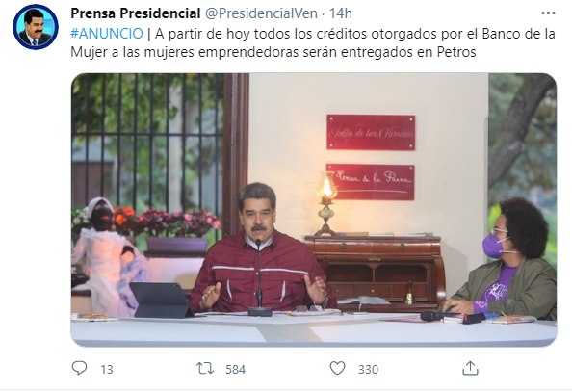Open the @PresidencialVen handle link
The image size is (572, 392).
pyautogui.click(x=261, y=13)
